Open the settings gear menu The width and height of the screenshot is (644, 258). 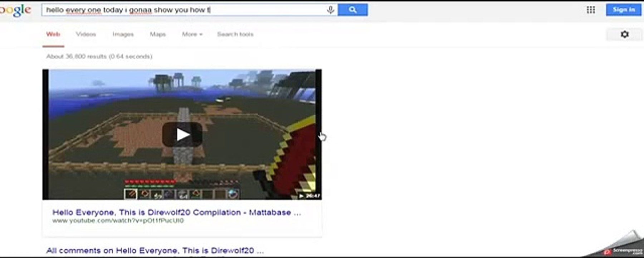(x=624, y=34)
